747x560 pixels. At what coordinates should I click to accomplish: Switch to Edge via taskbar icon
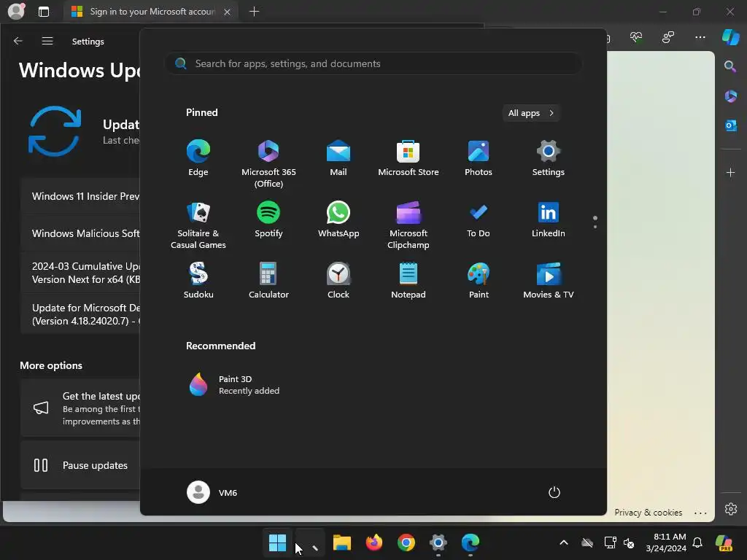tap(471, 542)
